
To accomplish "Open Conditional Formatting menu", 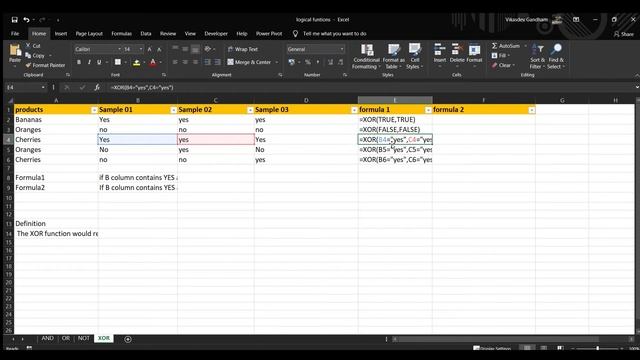I will click(367, 56).
